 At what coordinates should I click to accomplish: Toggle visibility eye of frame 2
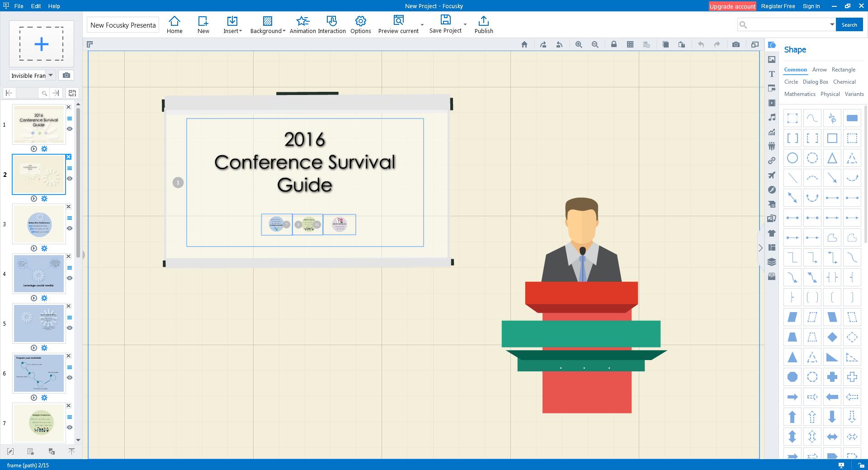(x=70, y=179)
